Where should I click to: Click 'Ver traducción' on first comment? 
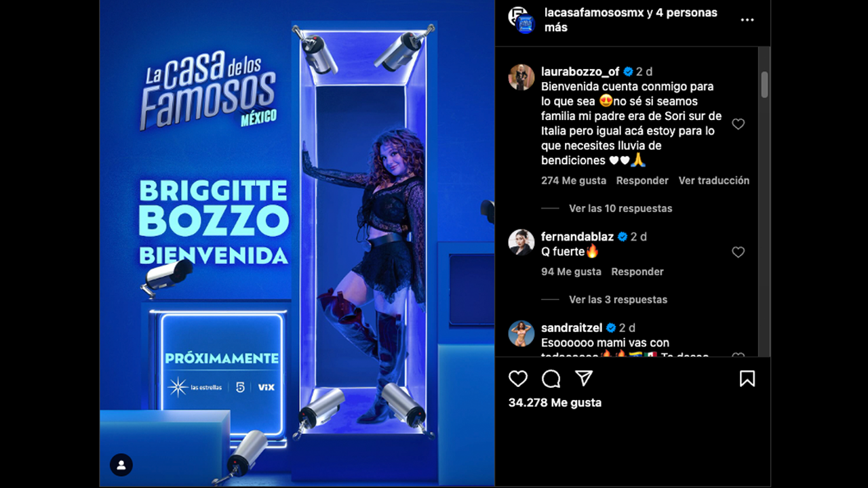pos(714,180)
